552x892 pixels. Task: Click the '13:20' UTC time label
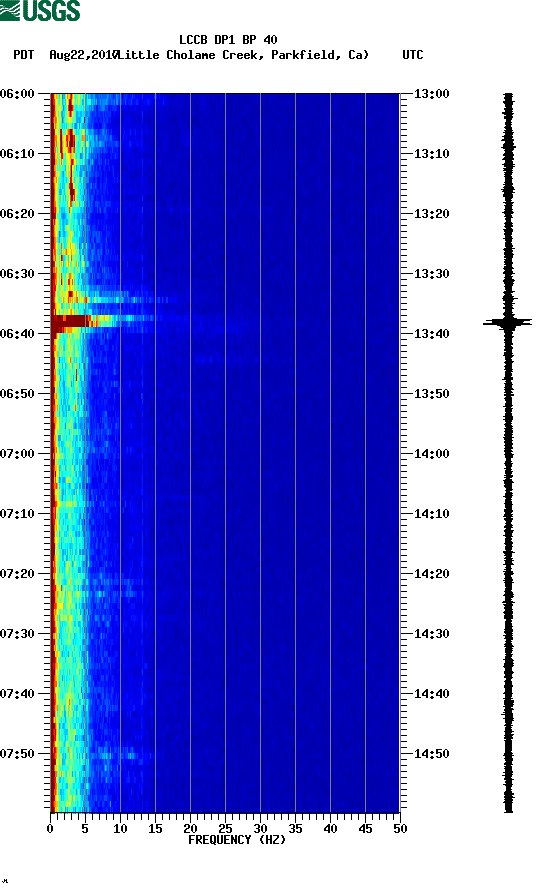tap(431, 214)
